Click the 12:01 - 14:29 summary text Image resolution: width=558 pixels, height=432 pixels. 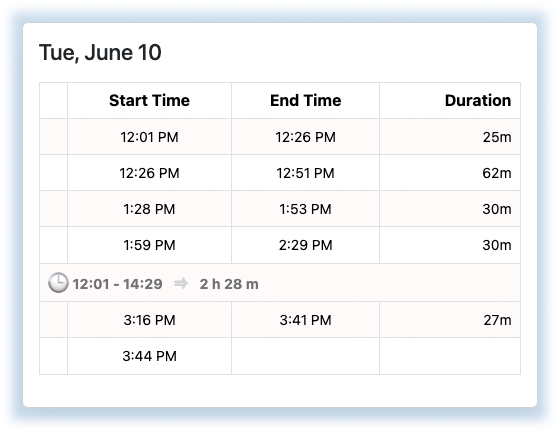[x=117, y=284]
